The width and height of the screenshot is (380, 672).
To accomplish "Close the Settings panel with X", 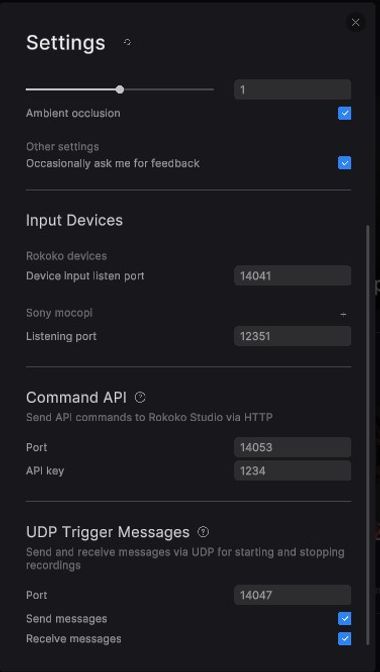I will tap(355, 23).
